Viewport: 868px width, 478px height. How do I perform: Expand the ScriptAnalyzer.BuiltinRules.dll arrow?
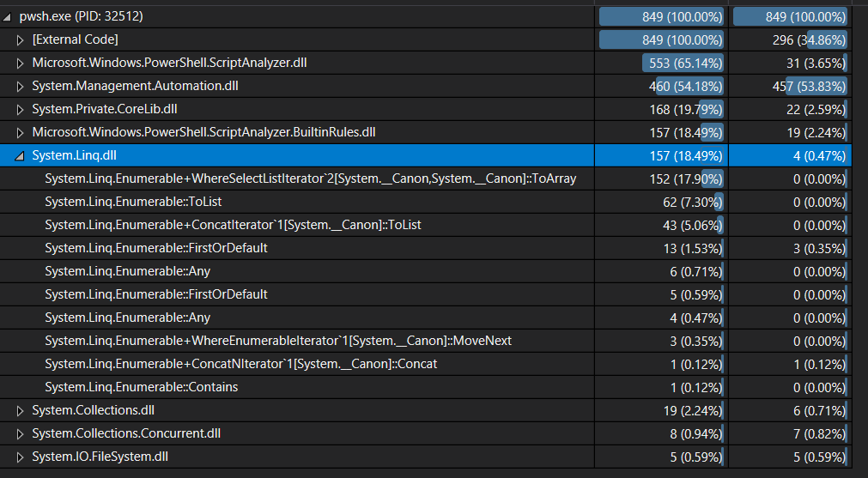click(20, 133)
